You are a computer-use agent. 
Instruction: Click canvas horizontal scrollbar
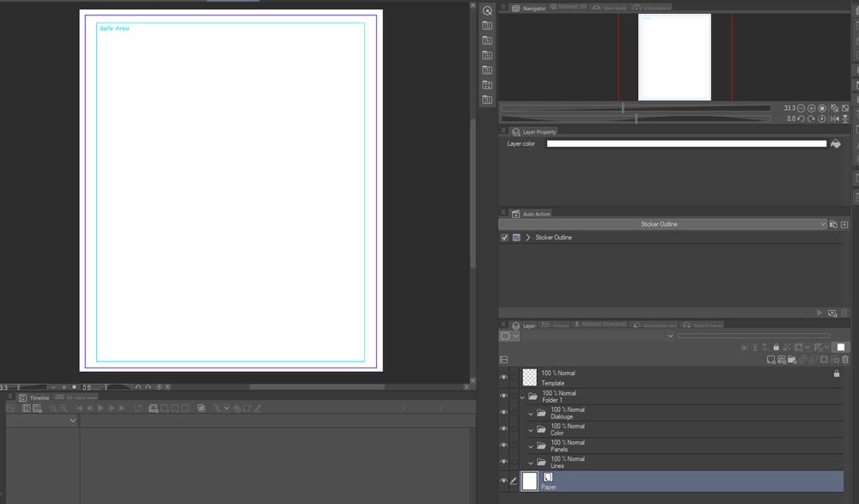(x=317, y=387)
